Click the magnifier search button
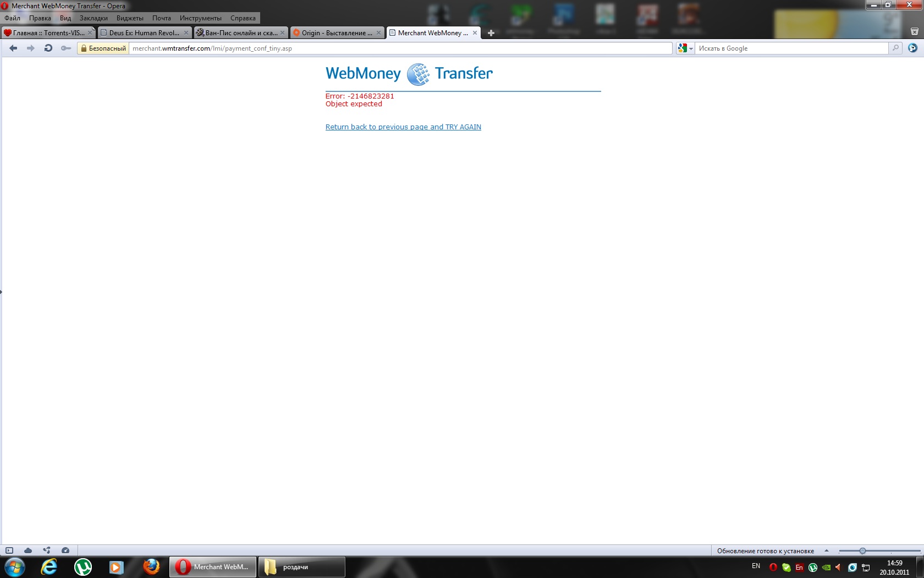Image resolution: width=924 pixels, height=578 pixels. [895, 48]
